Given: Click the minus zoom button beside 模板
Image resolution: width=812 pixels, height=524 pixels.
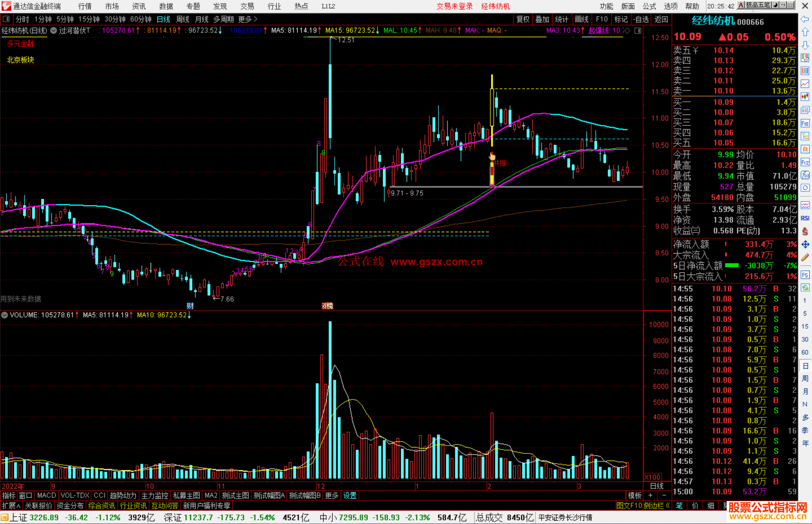Looking at the screenshot, I should coord(664,495).
